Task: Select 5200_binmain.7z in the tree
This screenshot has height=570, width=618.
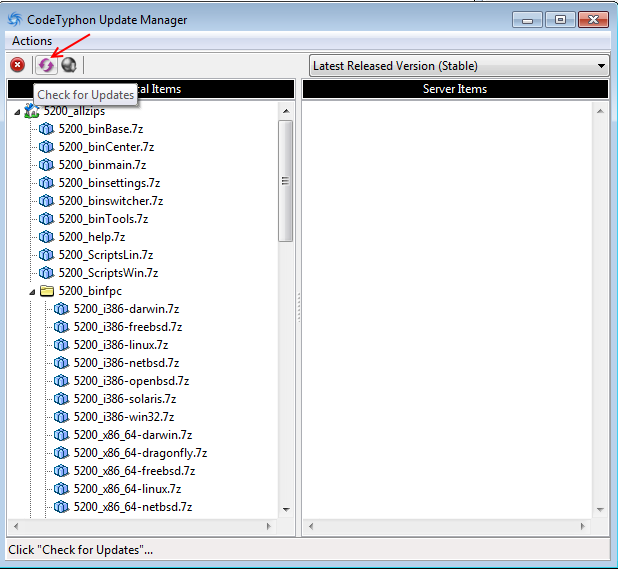Action: click(x=102, y=165)
